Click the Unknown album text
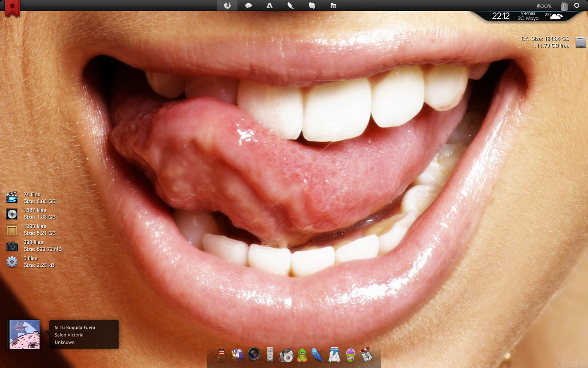The image size is (588, 368). point(64,342)
